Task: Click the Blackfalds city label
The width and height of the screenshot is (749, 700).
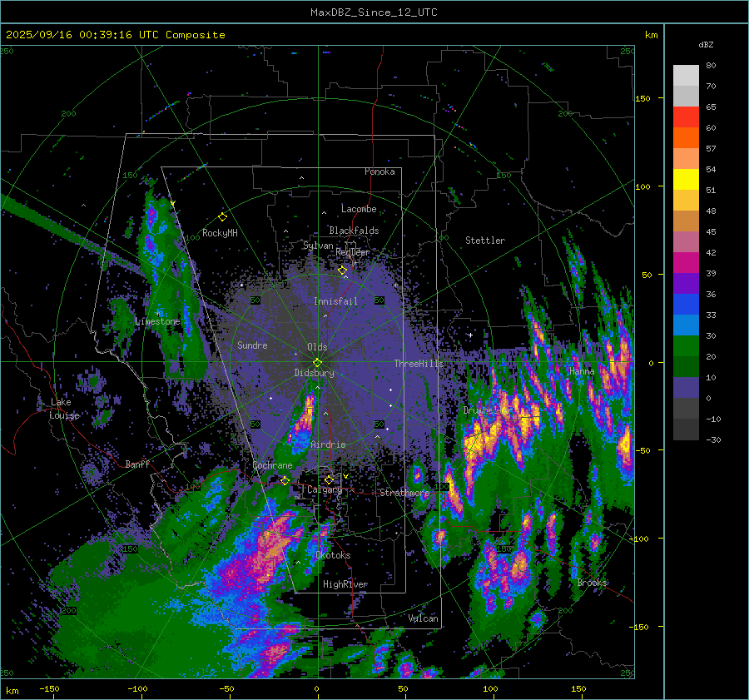Action: (354, 231)
